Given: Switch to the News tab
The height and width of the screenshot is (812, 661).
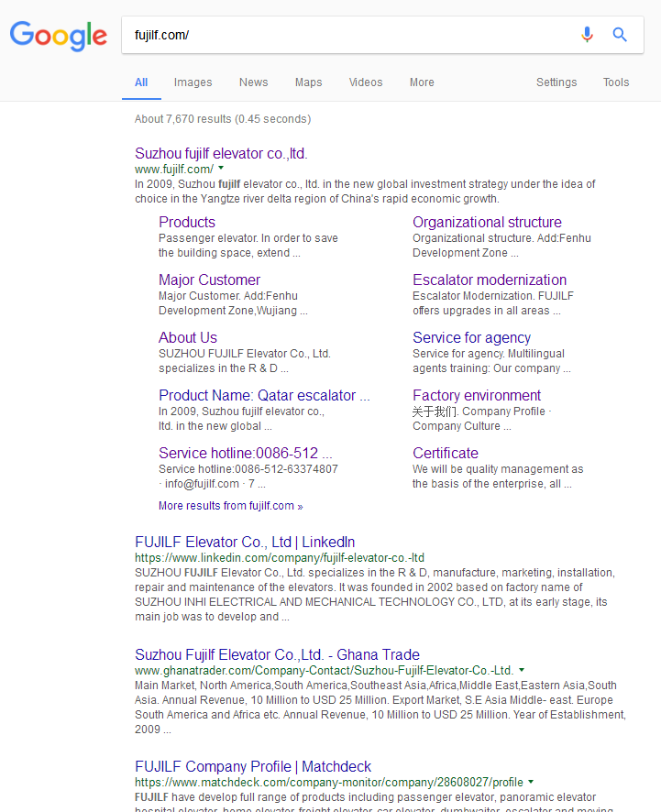Looking at the screenshot, I should coord(253,82).
